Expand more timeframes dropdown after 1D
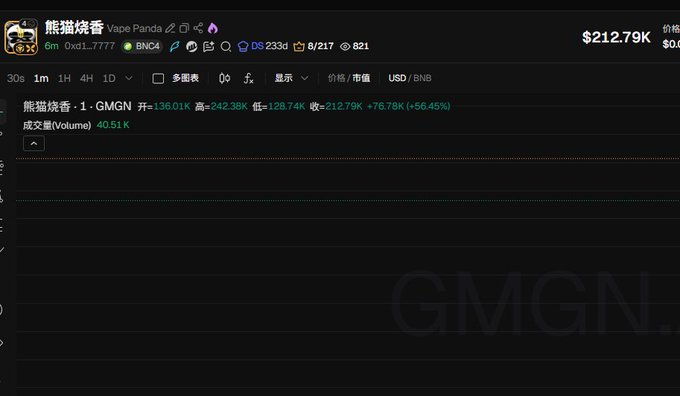 (129, 78)
